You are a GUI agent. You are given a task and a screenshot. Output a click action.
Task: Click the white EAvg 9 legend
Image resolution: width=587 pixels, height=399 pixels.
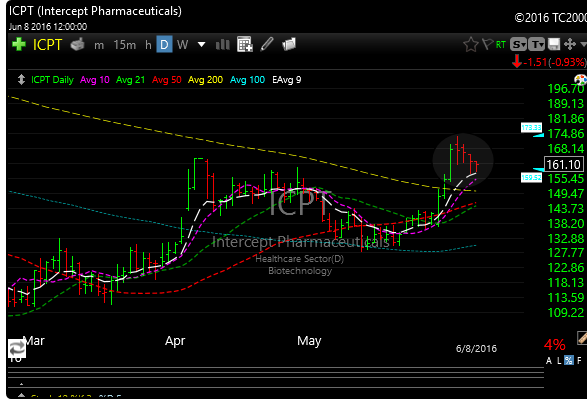[287, 80]
